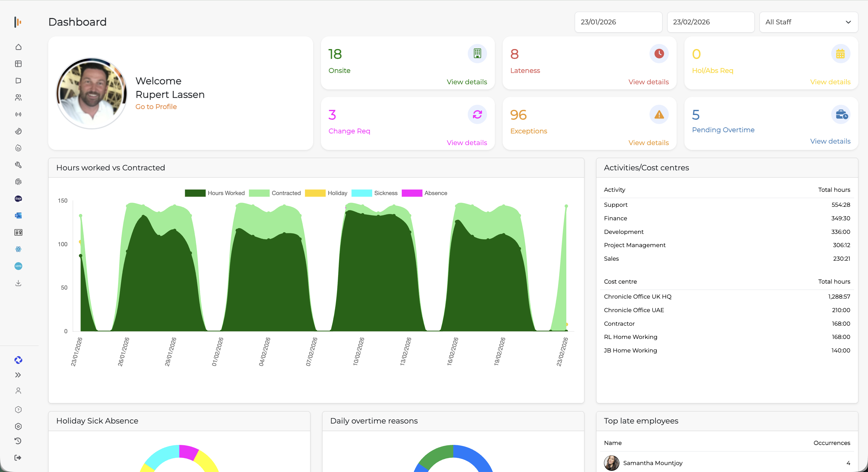Open the All Staff dropdown
Image resolution: width=868 pixels, height=472 pixels.
point(808,22)
